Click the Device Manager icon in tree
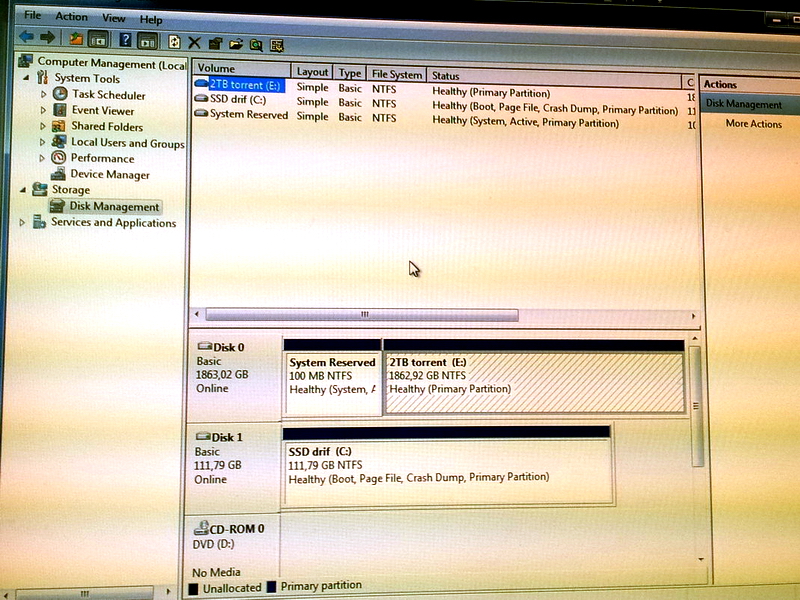 [59, 174]
